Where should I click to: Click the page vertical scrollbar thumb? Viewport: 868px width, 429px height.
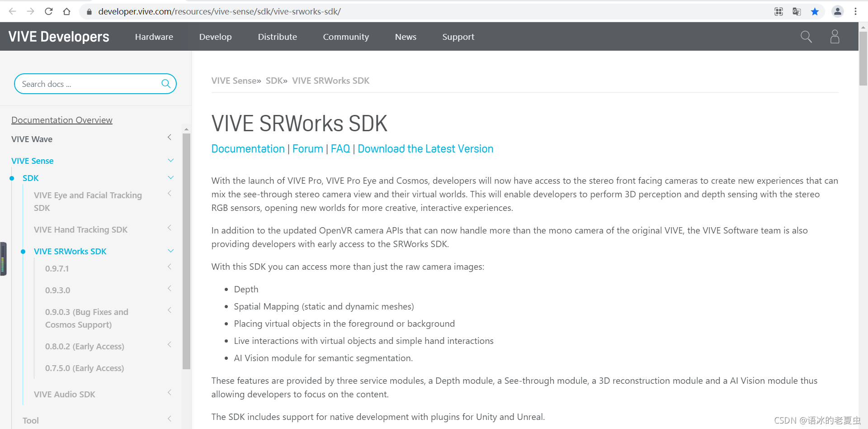point(863,58)
